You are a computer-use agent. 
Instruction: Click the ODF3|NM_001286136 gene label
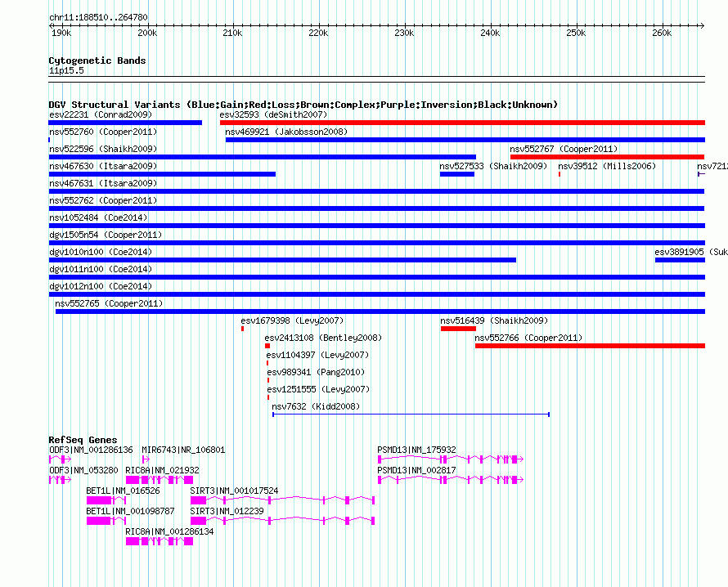tap(91, 450)
